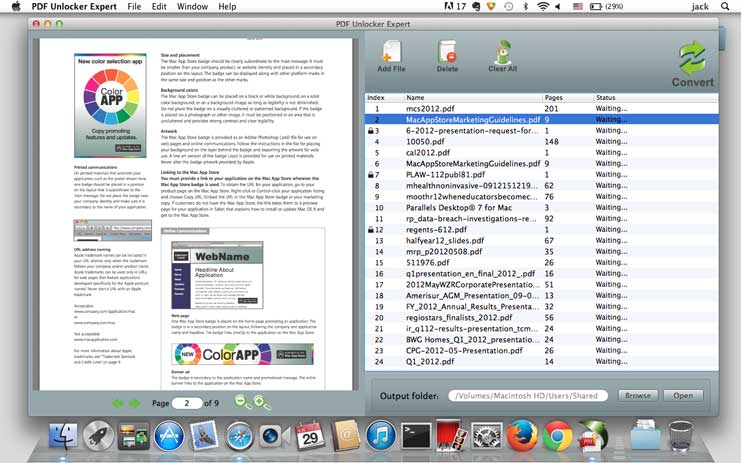Open App Store from the Dock

pyautogui.click(x=169, y=436)
